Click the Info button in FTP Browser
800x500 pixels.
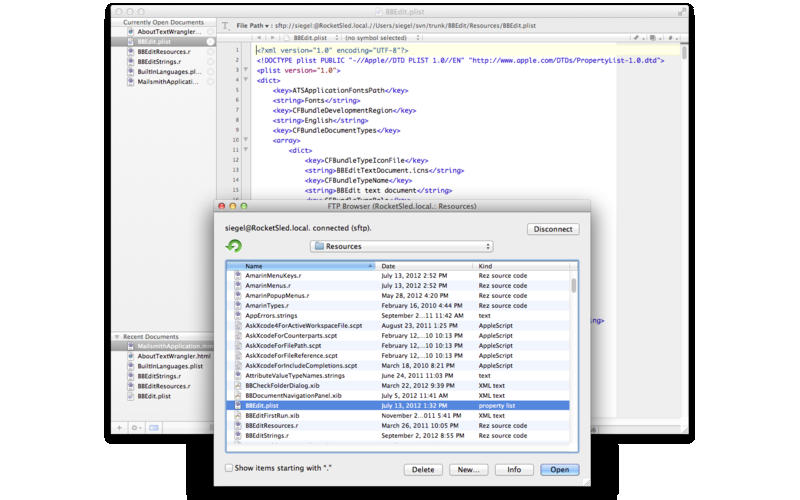pos(514,469)
